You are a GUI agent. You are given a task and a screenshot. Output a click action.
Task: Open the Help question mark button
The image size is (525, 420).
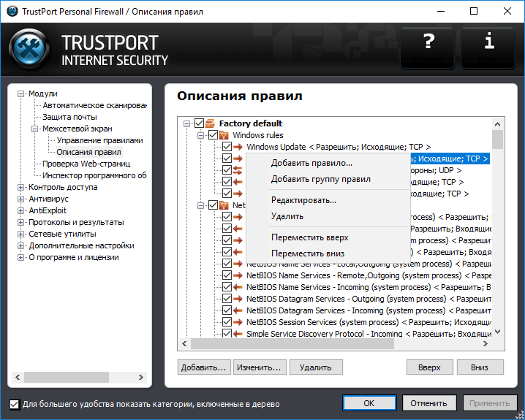click(x=428, y=47)
